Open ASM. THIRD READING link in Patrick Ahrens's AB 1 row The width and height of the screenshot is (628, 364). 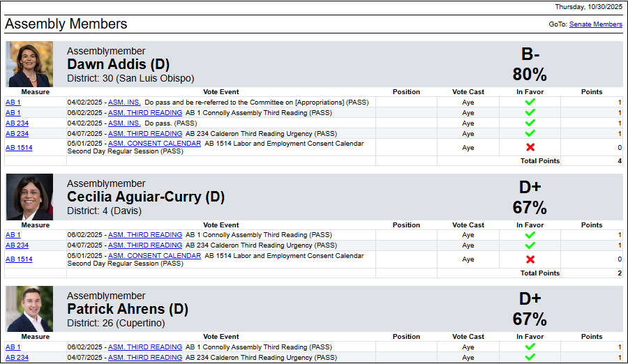[x=145, y=347]
